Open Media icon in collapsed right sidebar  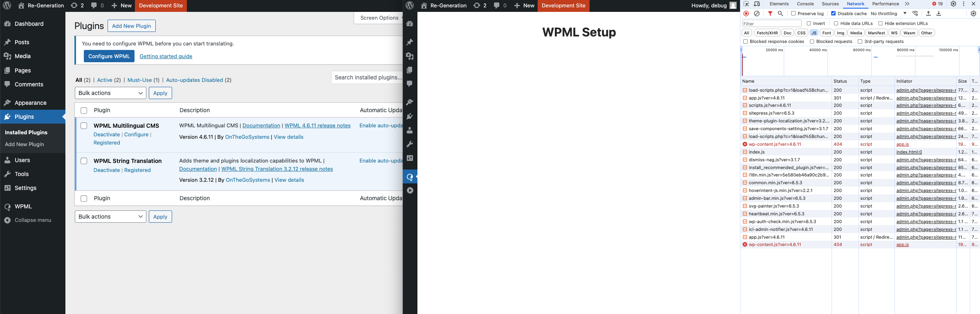[x=410, y=56]
